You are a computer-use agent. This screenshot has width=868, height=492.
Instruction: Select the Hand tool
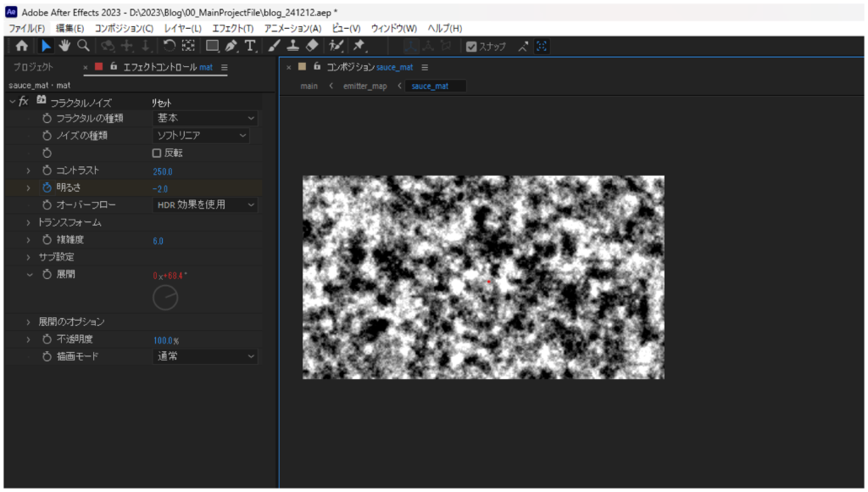[64, 46]
